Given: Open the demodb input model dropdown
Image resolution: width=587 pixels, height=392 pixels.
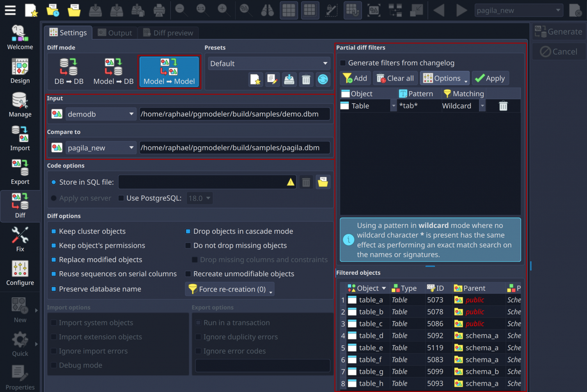Looking at the screenshot, I should pyautogui.click(x=100, y=114).
